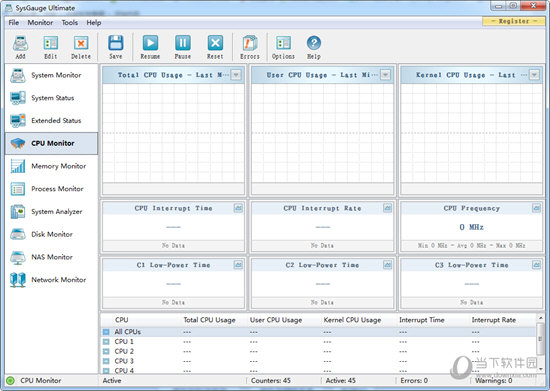The image size is (550, 391).
Task: Toggle the chart icon on C2 Low-Power Time
Action: tap(387, 265)
